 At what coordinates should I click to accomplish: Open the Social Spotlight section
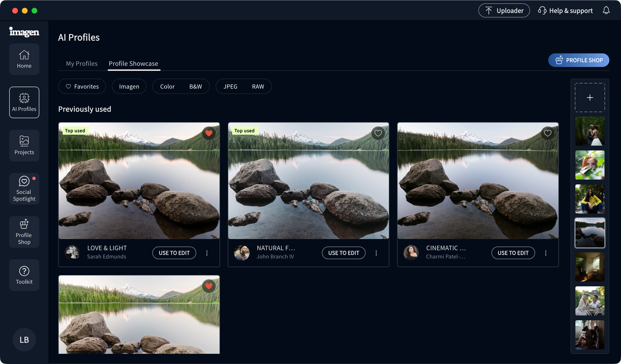click(24, 189)
